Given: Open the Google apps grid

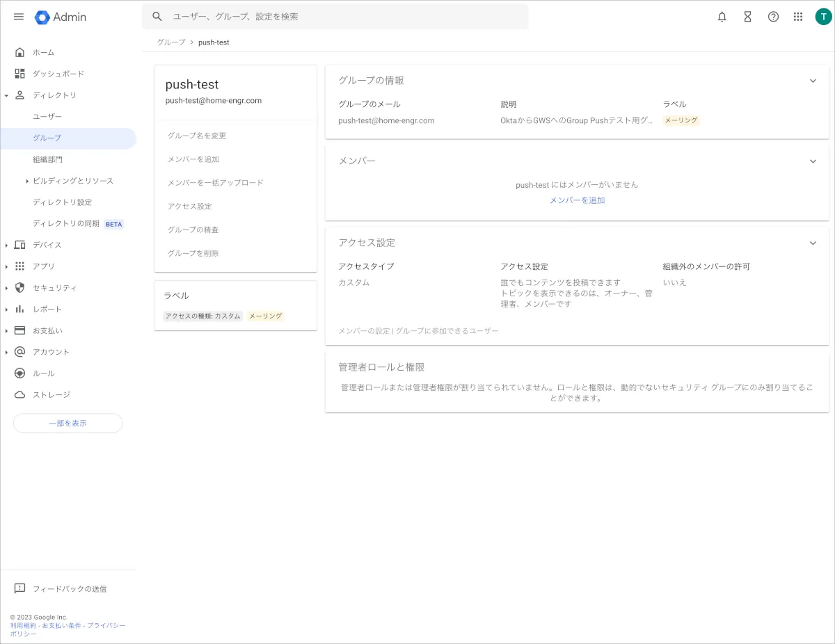Looking at the screenshot, I should 798,17.
